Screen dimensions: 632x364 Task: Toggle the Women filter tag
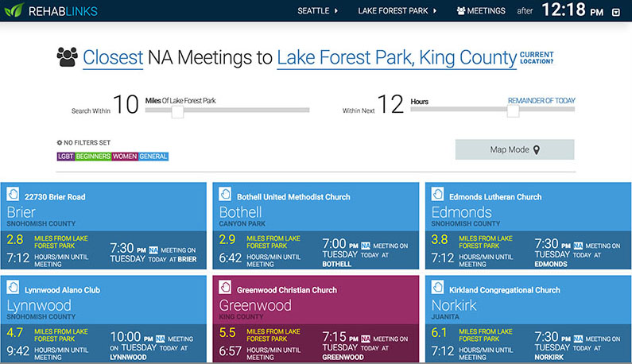tap(125, 157)
